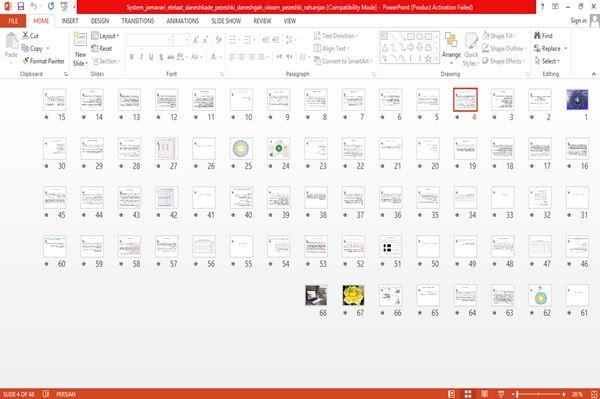Open the Section dropdown
The width and height of the screenshot is (600, 399).
(106, 61)
